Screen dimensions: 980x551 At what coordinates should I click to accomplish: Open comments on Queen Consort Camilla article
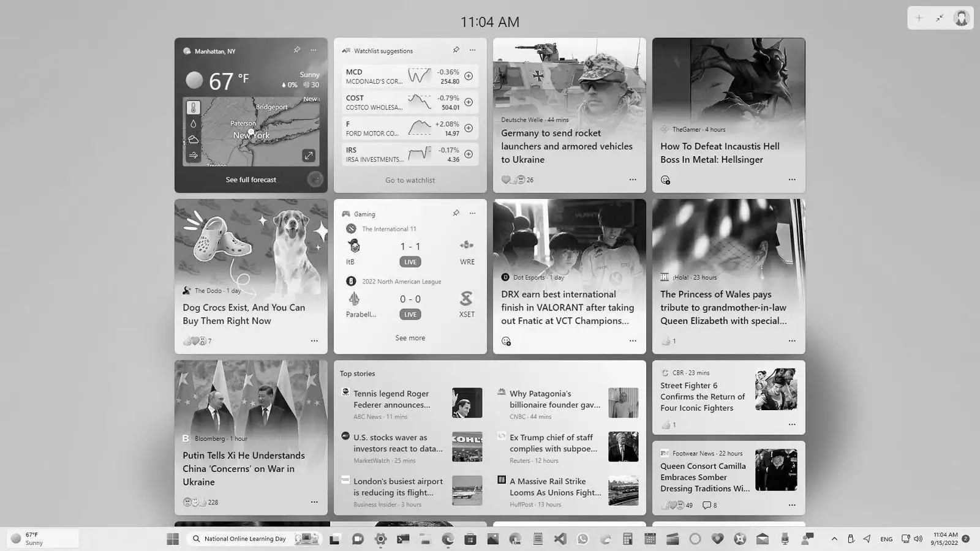pyautogui.click(x=709, y=505)
